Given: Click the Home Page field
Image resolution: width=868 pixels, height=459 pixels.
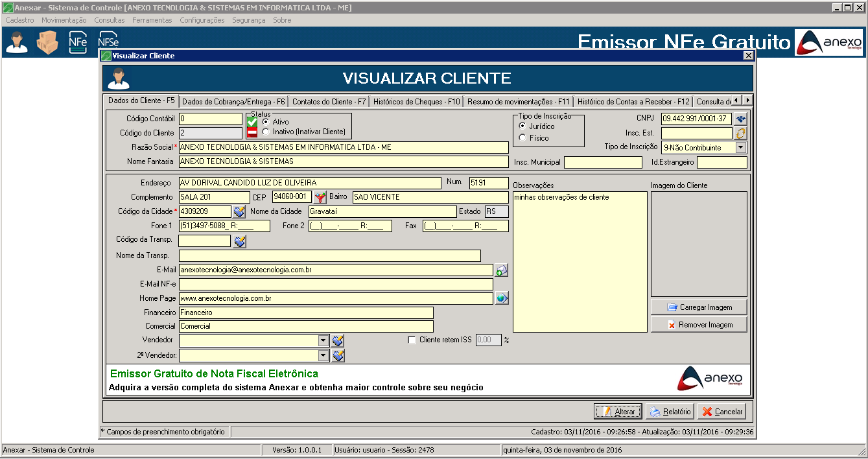Looking at the screenshot, I should 336,298.
